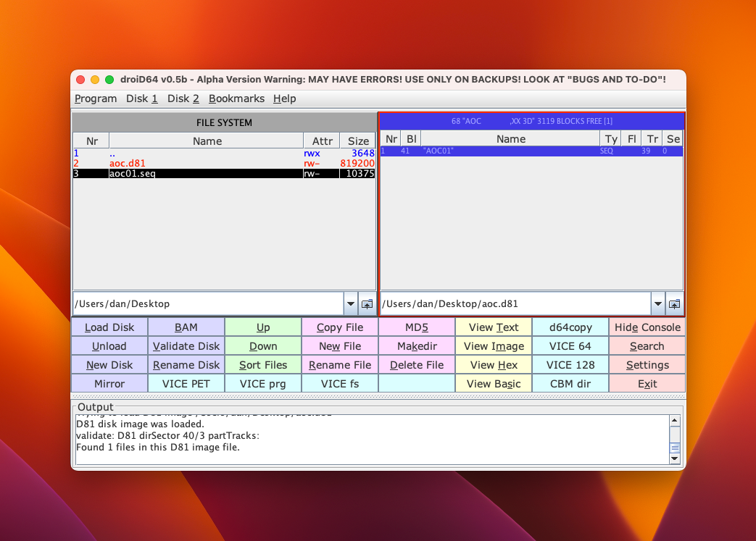This screenshot has height=541, width=756.
Task: Click the right pane parent-folder icon
Action: click(x=675, y=304)
